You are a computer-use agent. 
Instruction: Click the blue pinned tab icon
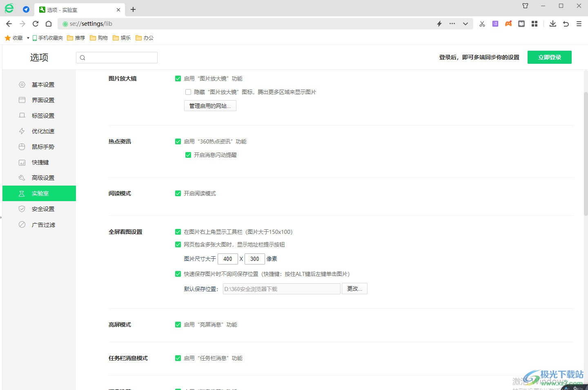click(26, 9)
